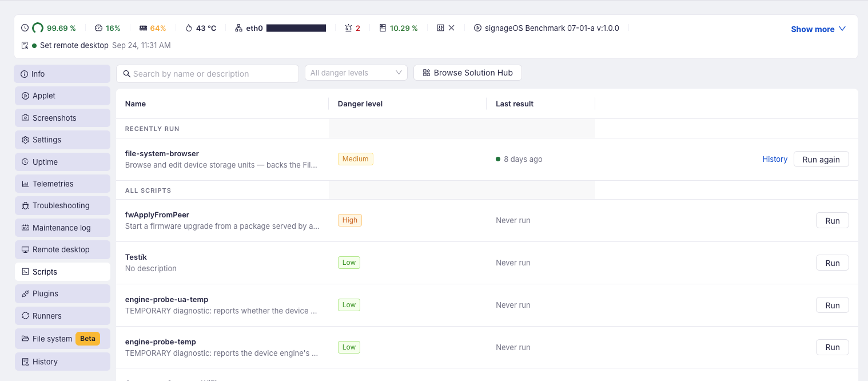This screenshot has height=381, width=868.
Task: Open the Telemetries section
Action: (62, 184)
